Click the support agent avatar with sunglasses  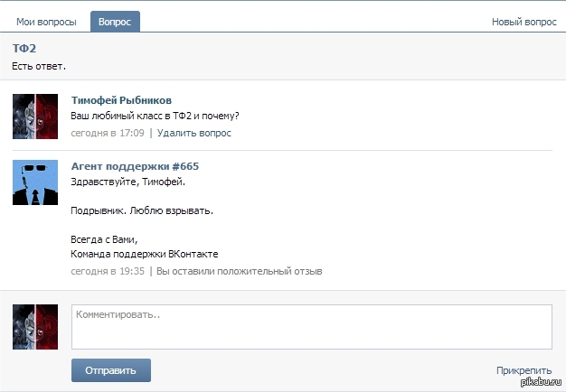point(35,182)
